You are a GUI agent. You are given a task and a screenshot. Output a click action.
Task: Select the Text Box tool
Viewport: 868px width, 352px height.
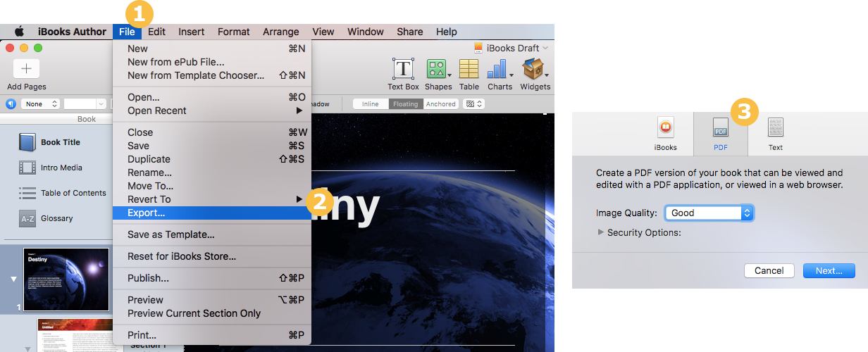point(403,69)
